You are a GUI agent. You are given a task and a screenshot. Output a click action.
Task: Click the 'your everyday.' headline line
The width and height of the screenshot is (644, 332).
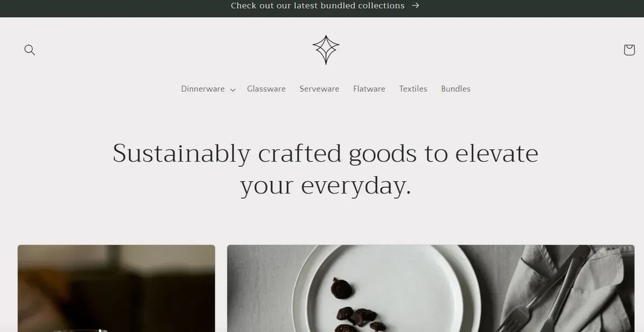325,186
